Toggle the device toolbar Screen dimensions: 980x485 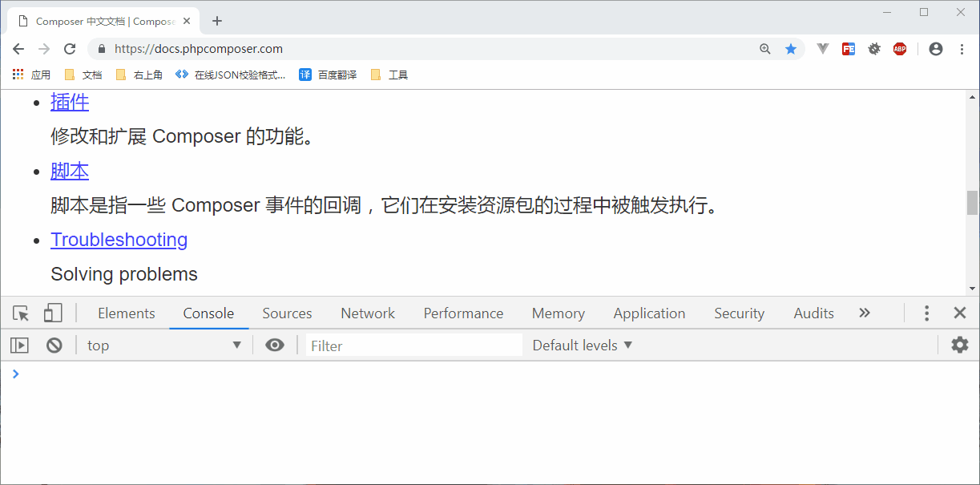coord(53,313)
